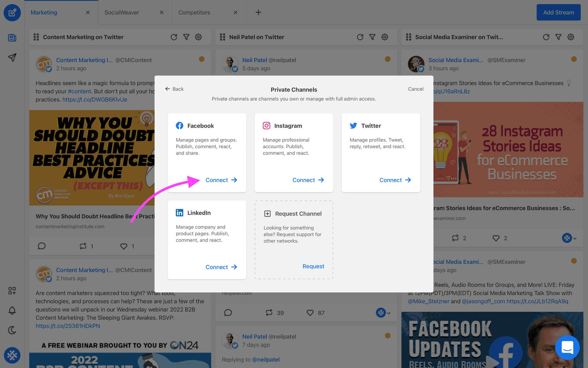This screenshot has height=368, width=588.
Task: Open settings gear of Neil Patel stream
Action: pyautogui.click(x=385, y=37)
